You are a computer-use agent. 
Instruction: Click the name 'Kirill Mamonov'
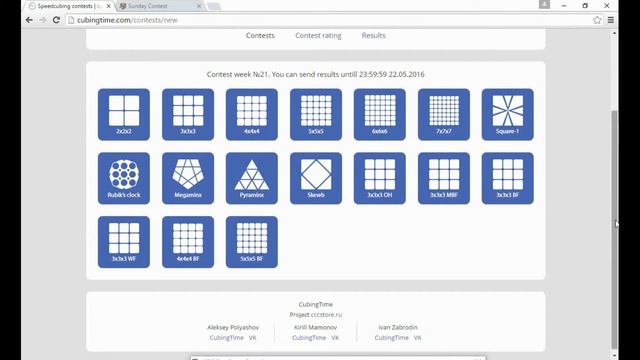316,327
